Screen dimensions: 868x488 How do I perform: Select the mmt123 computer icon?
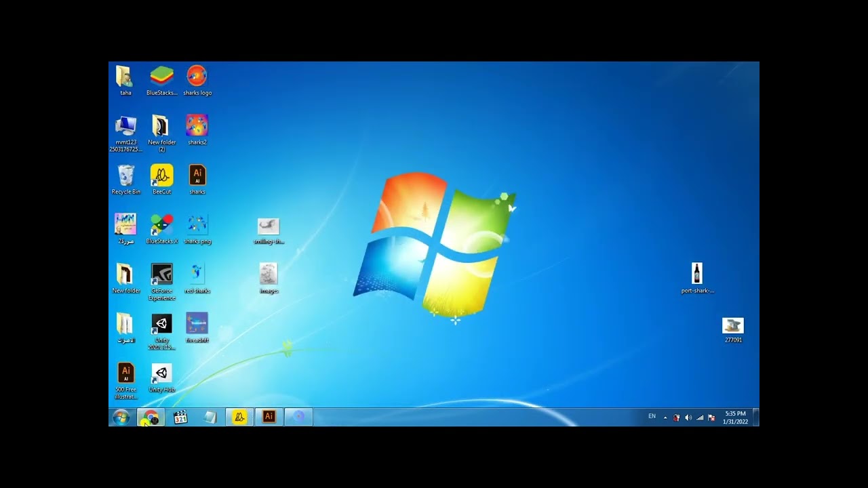(x=125, y=133)
